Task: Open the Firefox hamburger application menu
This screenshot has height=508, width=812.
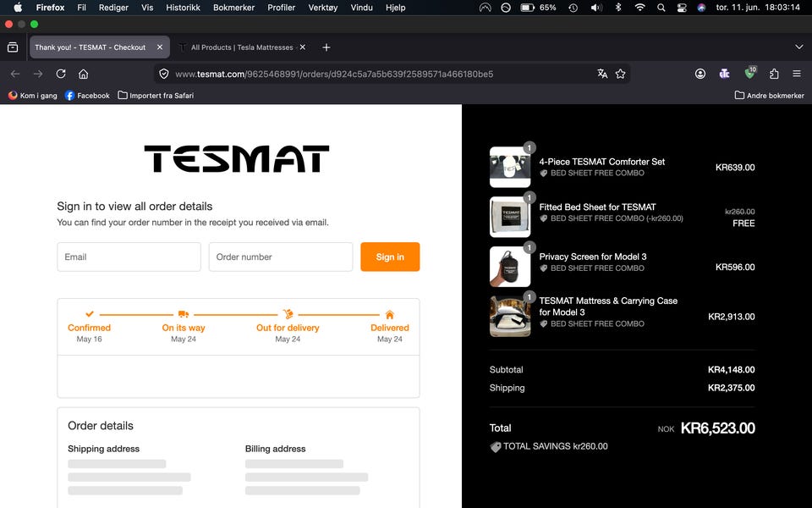Action: click(x=797, y=74)
